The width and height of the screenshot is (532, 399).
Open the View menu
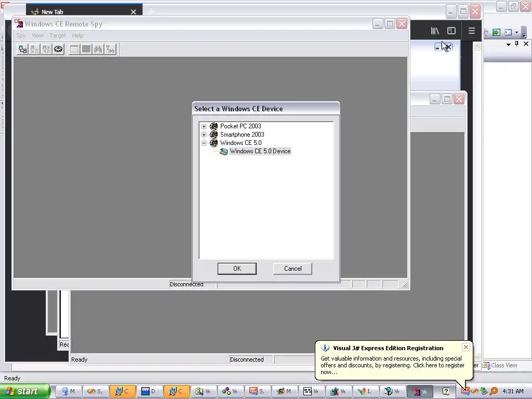coord(37,35)
